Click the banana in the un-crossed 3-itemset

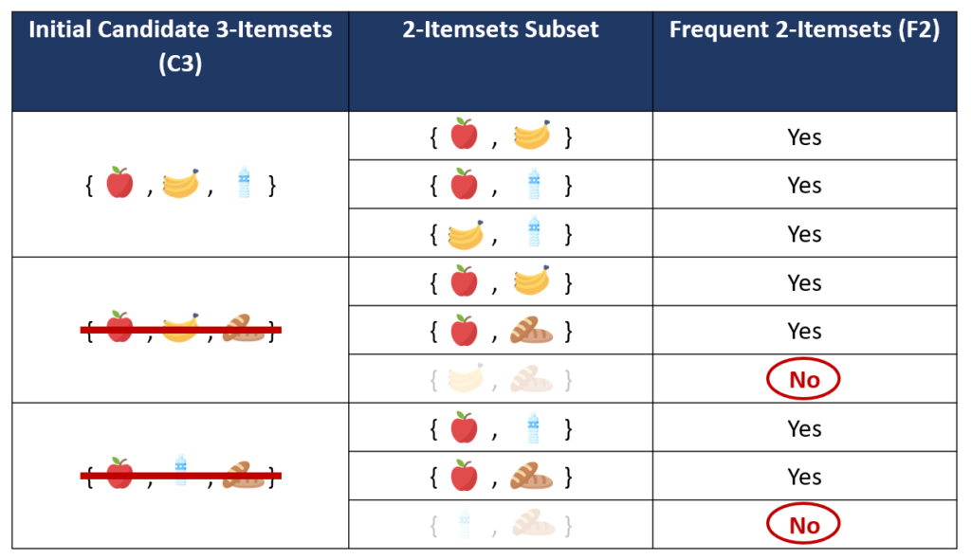[181, 184]
